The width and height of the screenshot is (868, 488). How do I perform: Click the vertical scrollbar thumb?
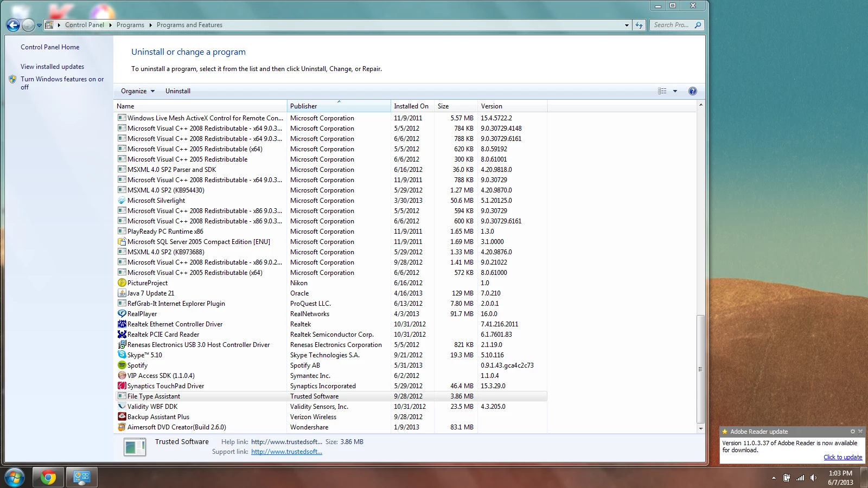[x=700, y=369]
